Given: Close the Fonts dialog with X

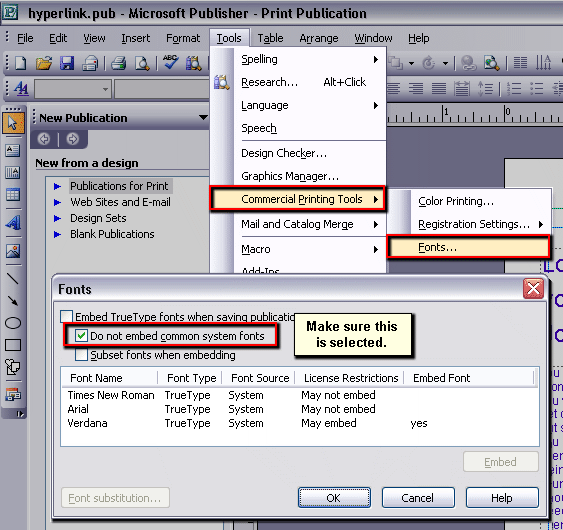Looking at the screenshot, I should tap(533, 288).
